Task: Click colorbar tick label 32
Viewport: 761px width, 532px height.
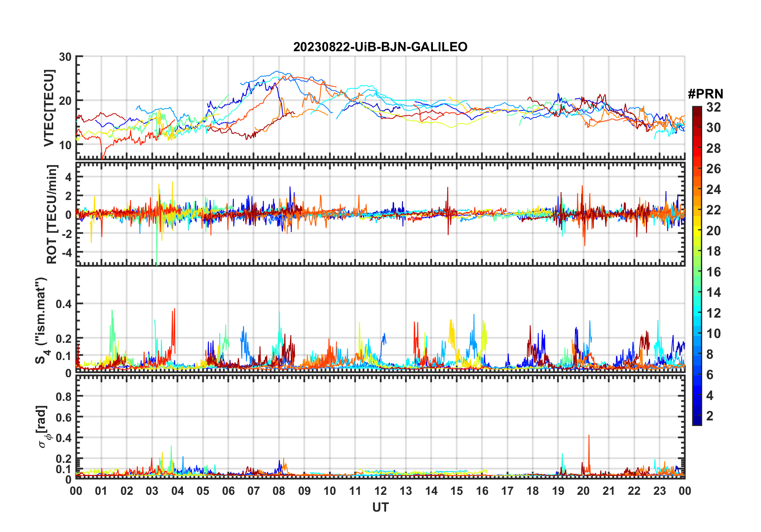Action: click(713, 107)
